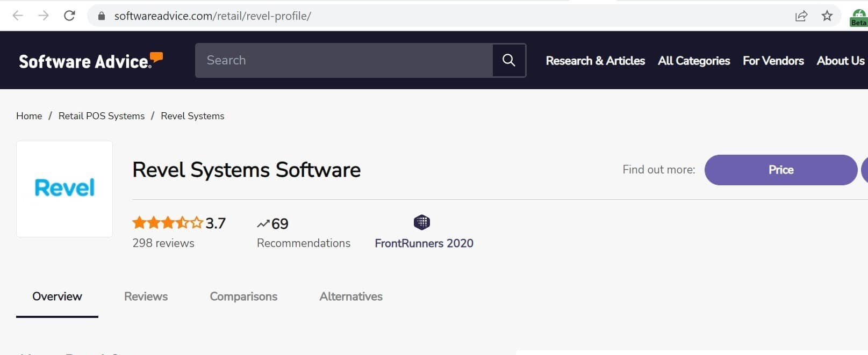
Task: Open the Beta extension icon
Action: point(858,17)
